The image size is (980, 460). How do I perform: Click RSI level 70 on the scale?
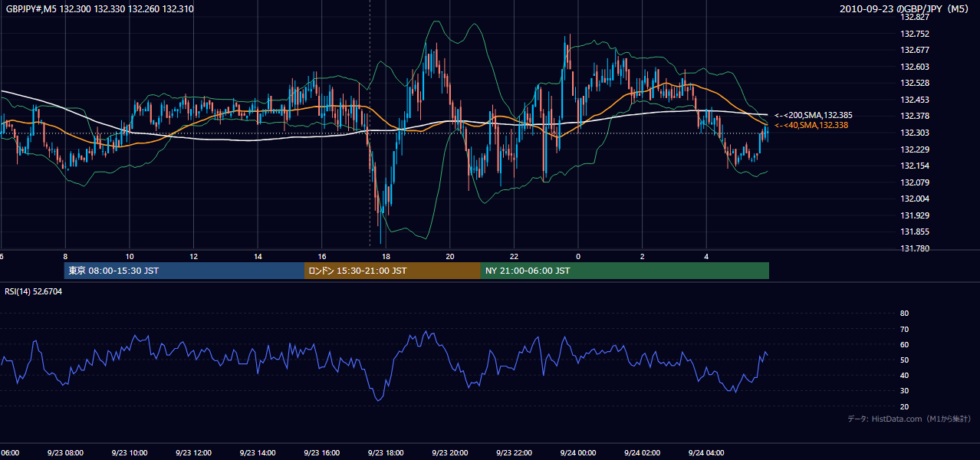pos(904,329)
